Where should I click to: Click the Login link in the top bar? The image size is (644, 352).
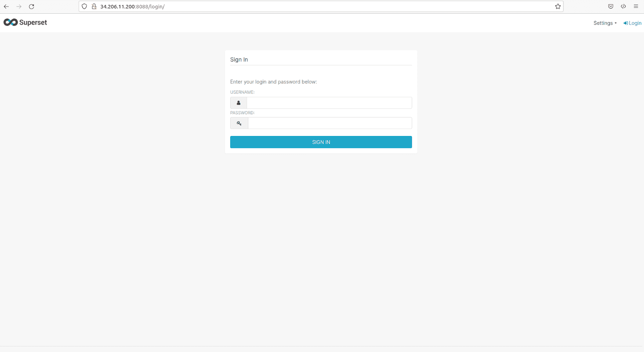coord(632,23)
